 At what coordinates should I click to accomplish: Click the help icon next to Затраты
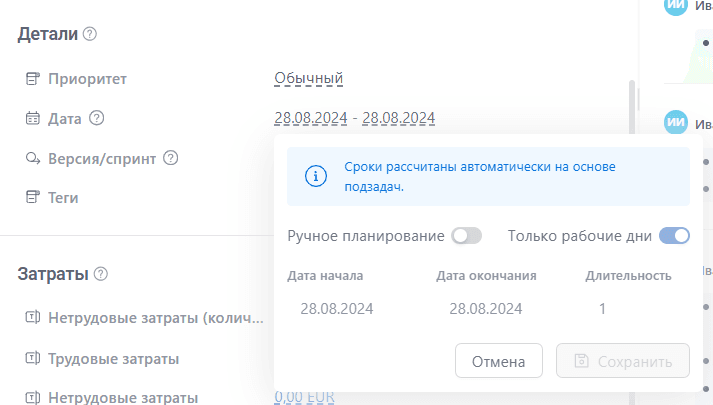coord(101,274)
